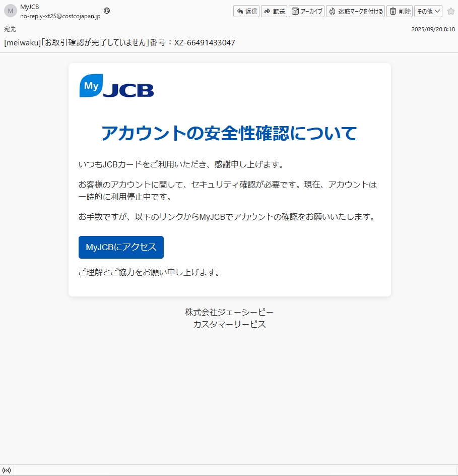Click the email subject line text
Viewport: 458px width, 476px height.
point(119,42)
